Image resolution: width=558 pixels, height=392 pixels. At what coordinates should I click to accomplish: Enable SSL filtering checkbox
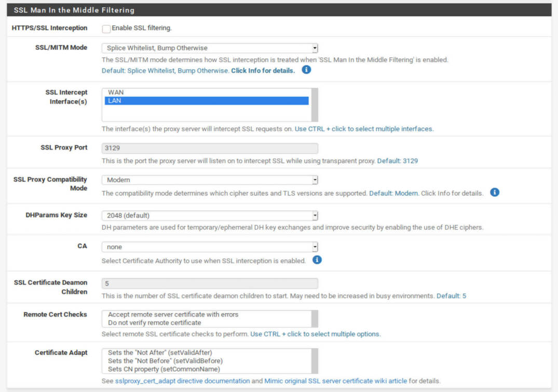pos(106,29)
